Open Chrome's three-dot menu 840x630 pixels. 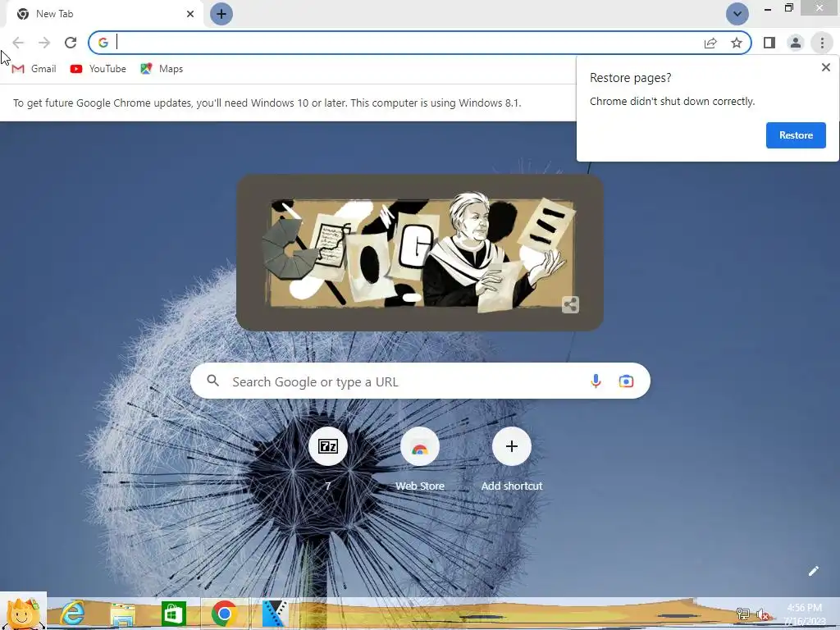(822, 43)
